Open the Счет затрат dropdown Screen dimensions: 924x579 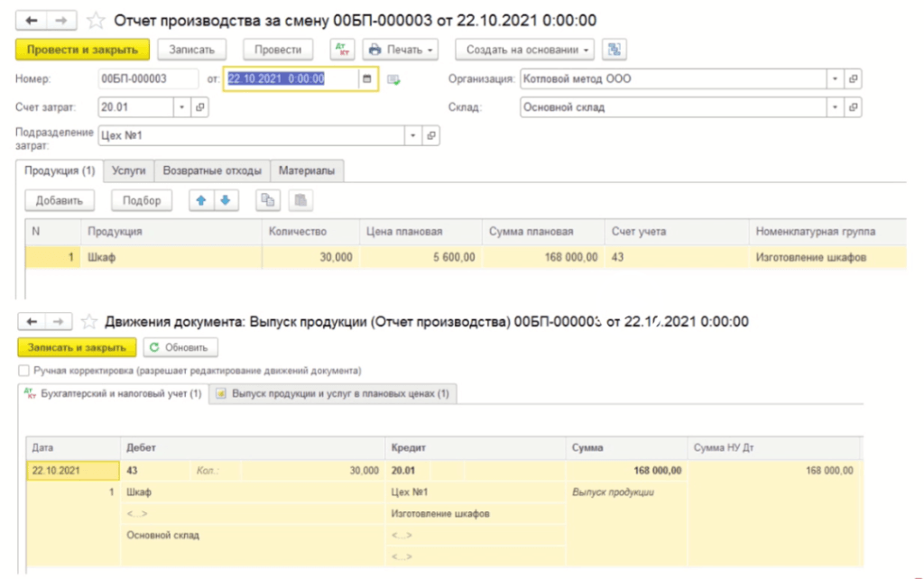182,107
